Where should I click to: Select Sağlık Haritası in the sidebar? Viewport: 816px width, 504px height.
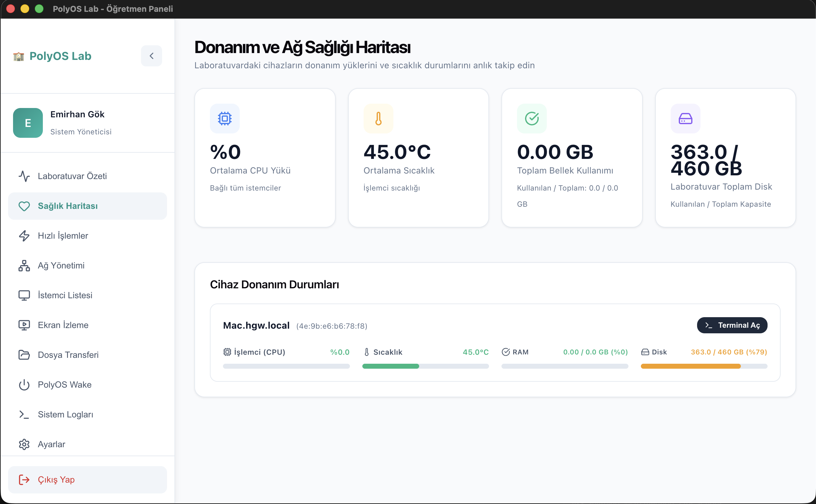coord(87,206)
